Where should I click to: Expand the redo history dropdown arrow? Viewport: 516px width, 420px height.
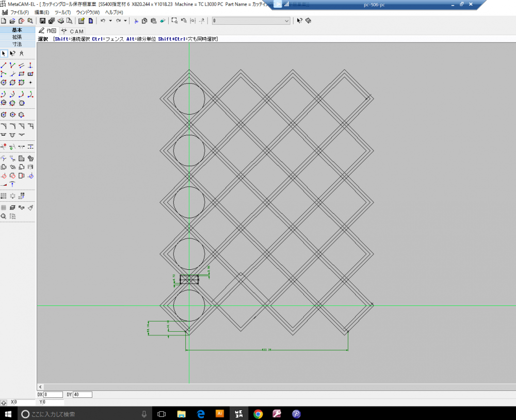125,21
